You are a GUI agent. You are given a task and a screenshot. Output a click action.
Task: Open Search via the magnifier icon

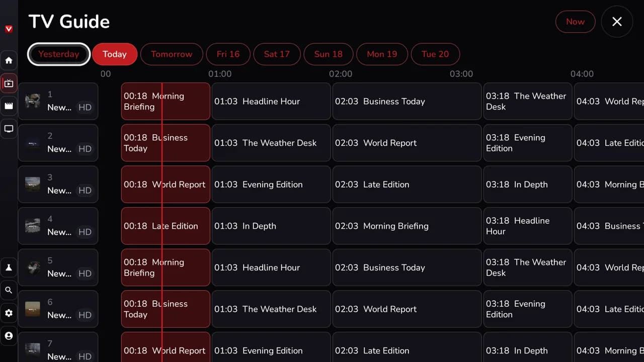(9, 290)
